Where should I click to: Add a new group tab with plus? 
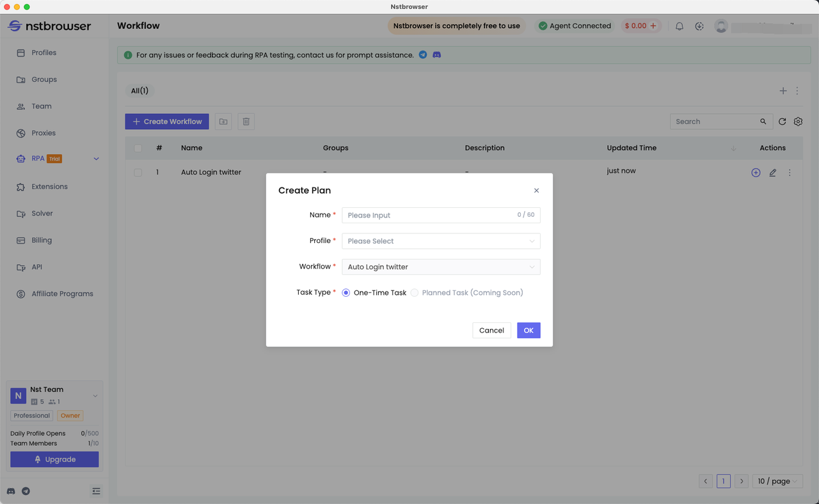point(783,91)
